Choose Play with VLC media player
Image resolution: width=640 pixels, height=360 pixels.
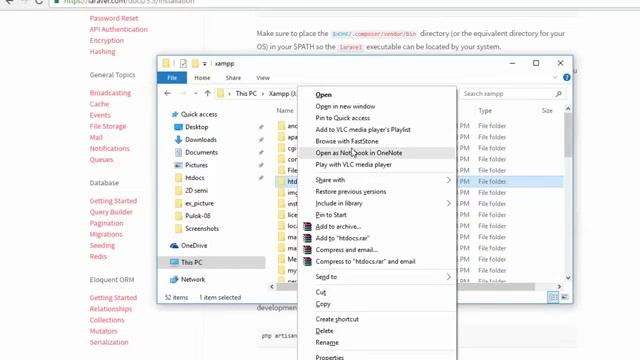[353, 164]
